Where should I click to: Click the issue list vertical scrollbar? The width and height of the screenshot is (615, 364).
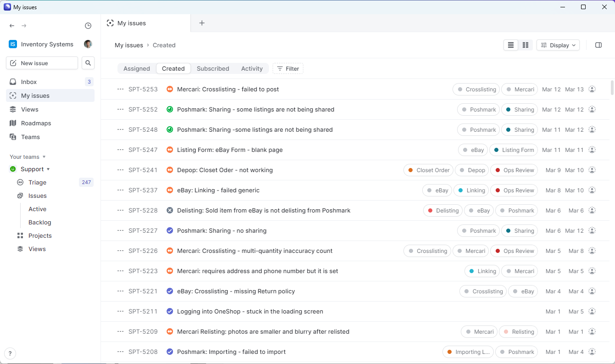pos(612,87)
